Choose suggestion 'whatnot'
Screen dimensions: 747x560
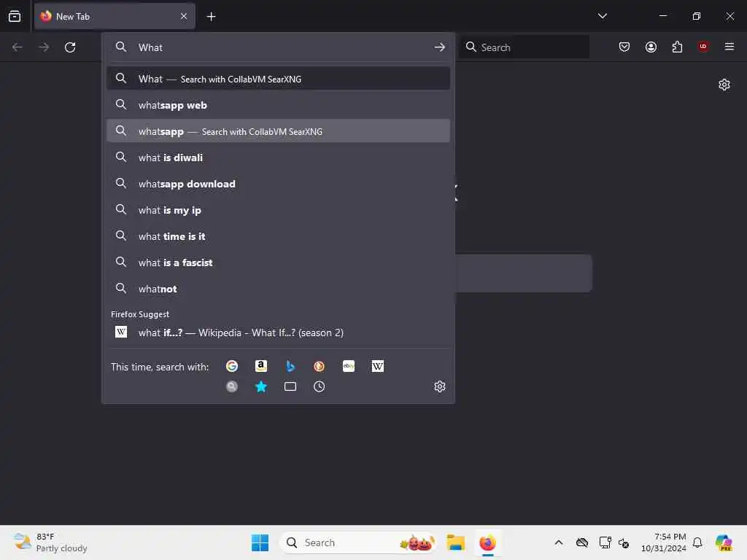(x=278, y=289)
